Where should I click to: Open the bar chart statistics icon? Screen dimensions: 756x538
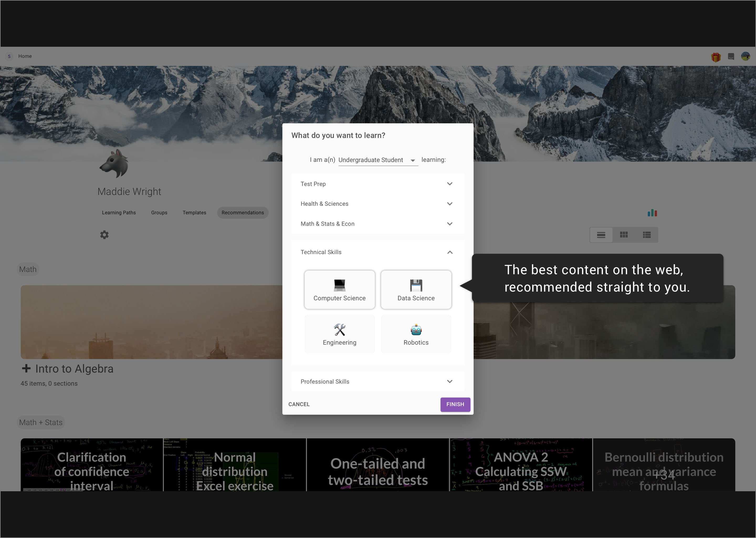(652, 213)
